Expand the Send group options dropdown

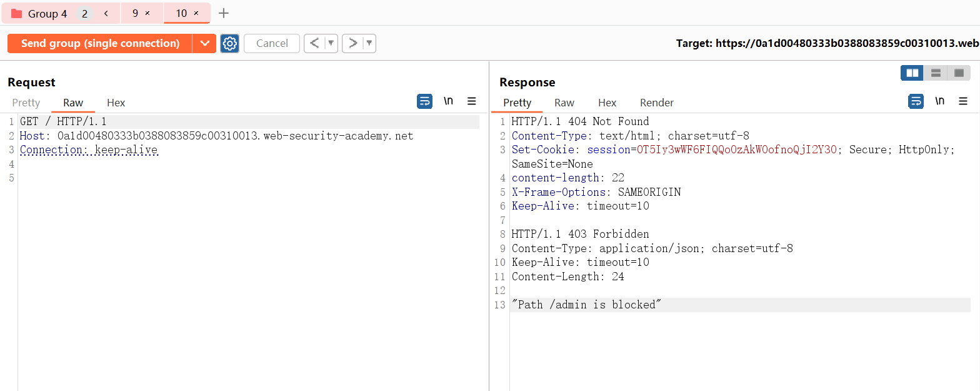coord(204,43)
